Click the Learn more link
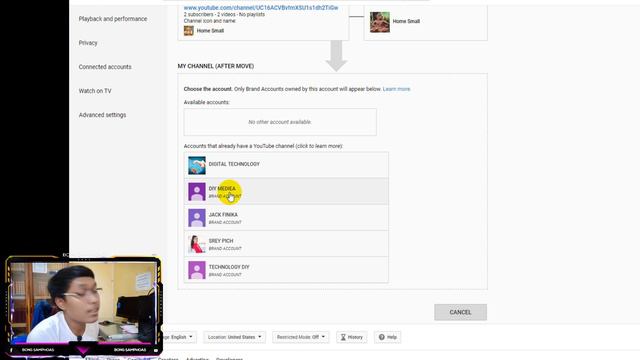 (396, 89)
